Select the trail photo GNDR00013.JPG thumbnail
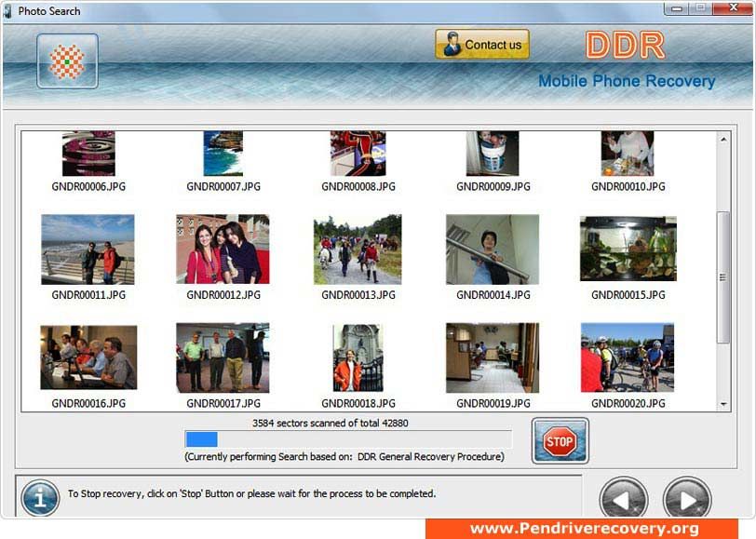The width and height of the screenshot is (756, 539). pos(358,249)
